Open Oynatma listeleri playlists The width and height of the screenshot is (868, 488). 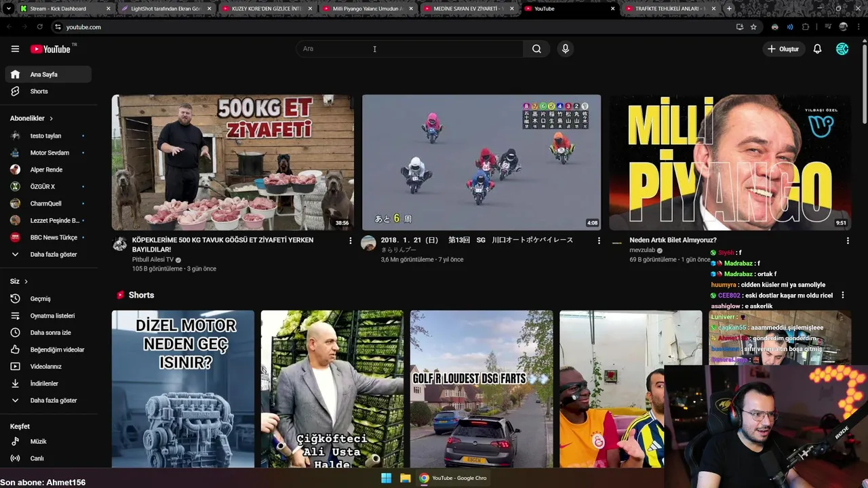click(x=48, y=316)
